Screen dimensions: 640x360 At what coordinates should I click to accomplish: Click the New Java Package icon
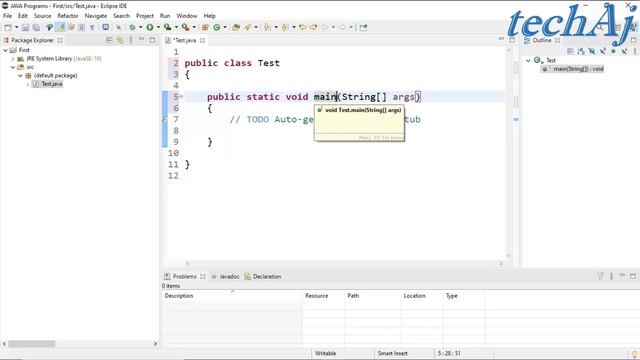[205, 27]
